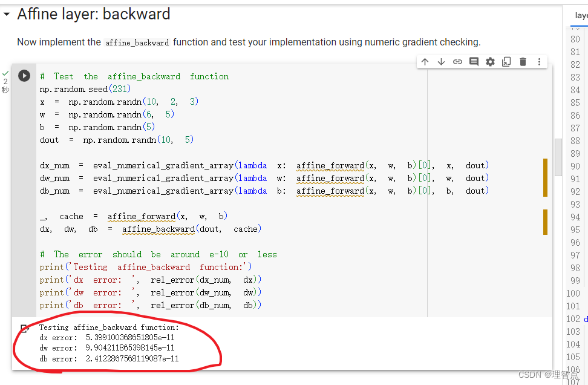588x385 pixels.
Task: Click the notebook vertical scrollbar thumb
Action: (558, 157)
